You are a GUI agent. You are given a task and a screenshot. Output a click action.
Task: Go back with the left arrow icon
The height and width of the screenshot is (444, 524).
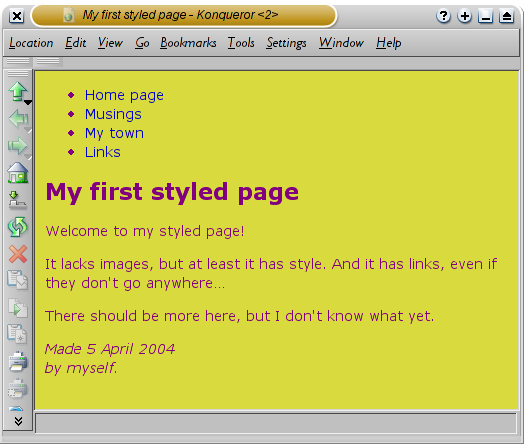(x=18, y=119)
